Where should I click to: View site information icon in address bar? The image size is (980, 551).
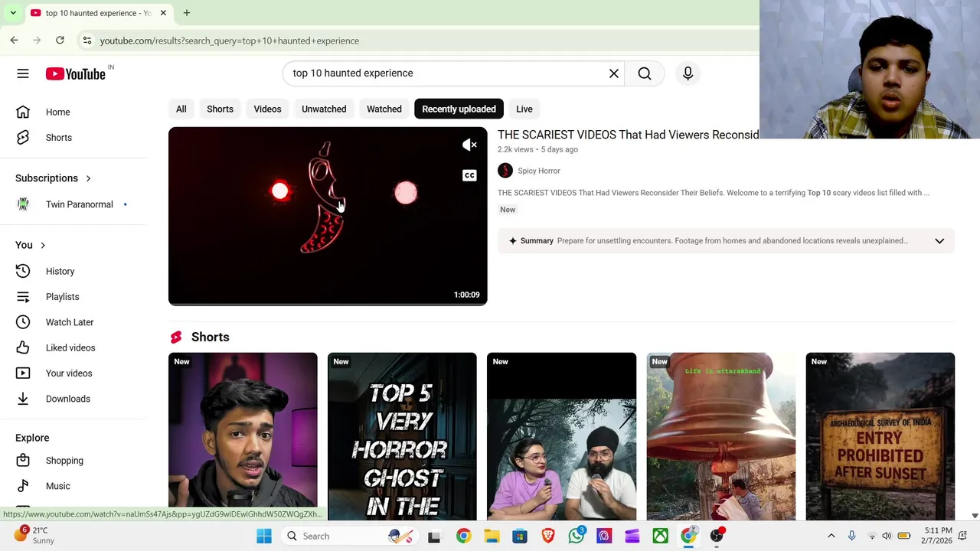coord(87,41)
